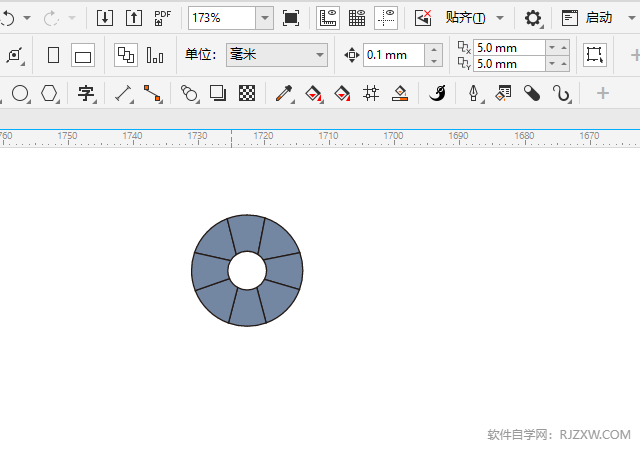This screenshot has width=640, height=451.
Task: Click the Export icon
Action: pos(133,18)
